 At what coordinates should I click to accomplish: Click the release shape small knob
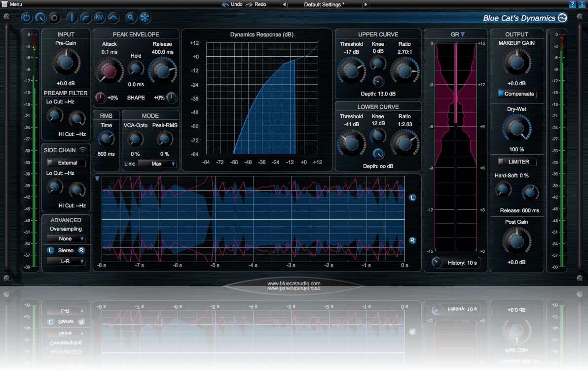pos(171,98)
